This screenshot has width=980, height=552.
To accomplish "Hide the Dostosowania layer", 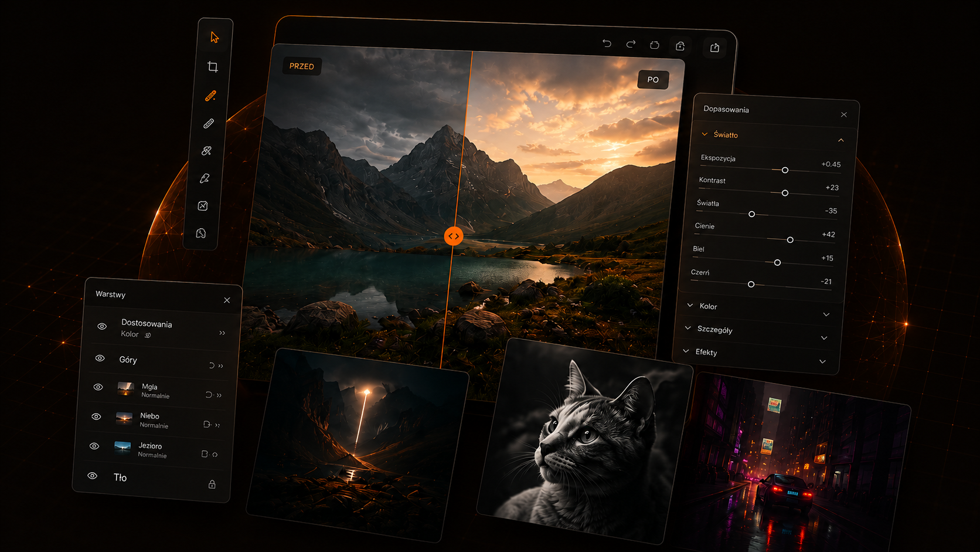I will pos(102,326).
